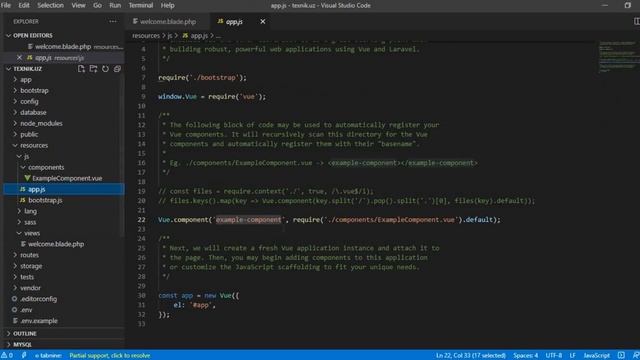Select app.js in file tree
The image size is (640, 360).
(64, 189)
